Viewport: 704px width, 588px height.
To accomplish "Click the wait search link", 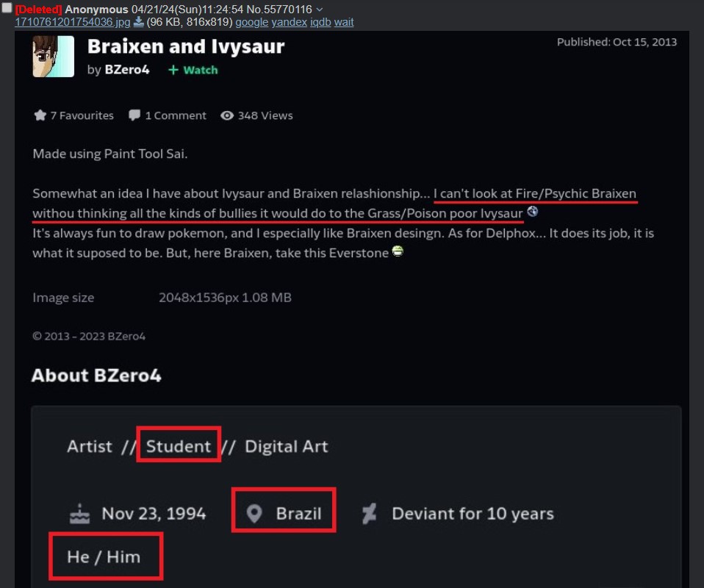I will [344, 22].
